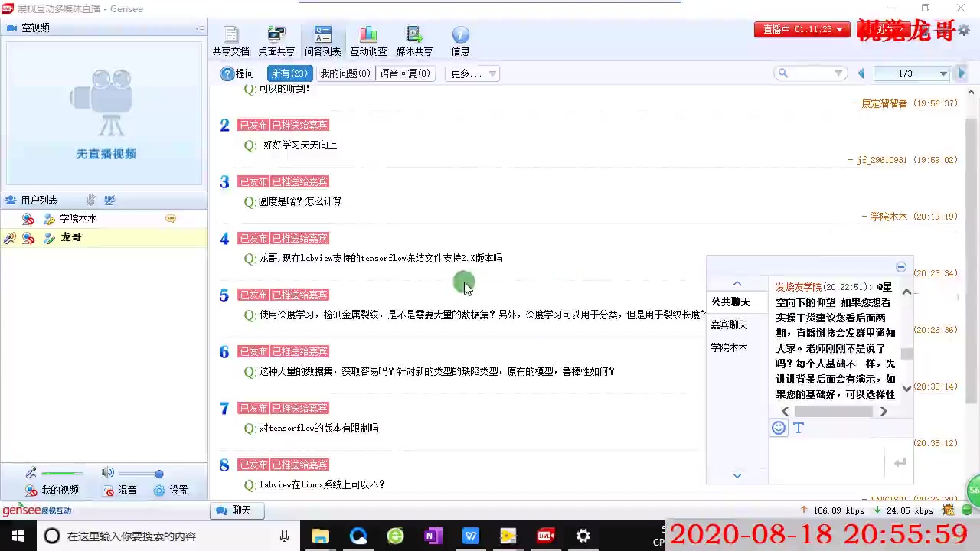The height and width of the screenshot is (551, 980).
Task: Click the 信息 info icon
Action: click(460, 41)
